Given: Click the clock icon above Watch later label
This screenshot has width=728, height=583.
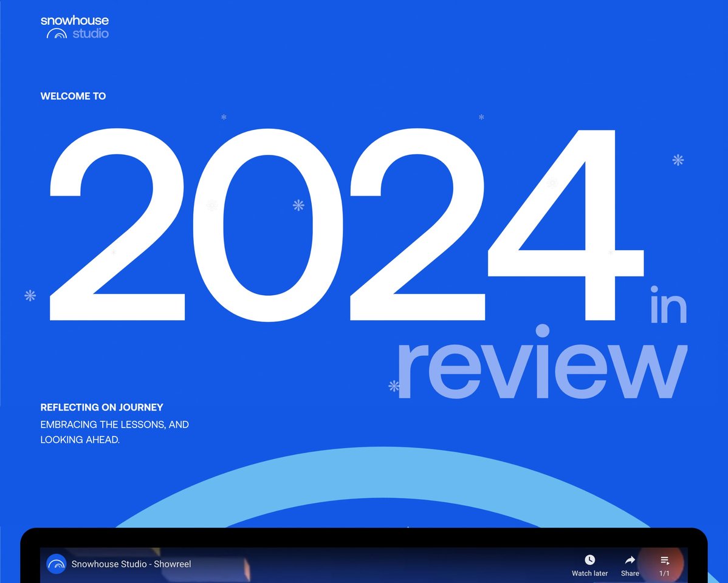Looking at the screenshot, I should pos(589,559).
